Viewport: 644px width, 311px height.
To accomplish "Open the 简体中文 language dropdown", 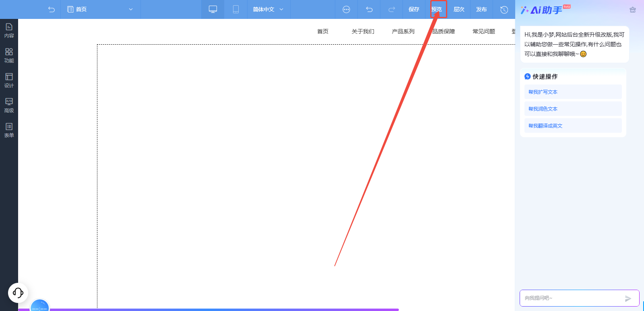I will (268, 9).
